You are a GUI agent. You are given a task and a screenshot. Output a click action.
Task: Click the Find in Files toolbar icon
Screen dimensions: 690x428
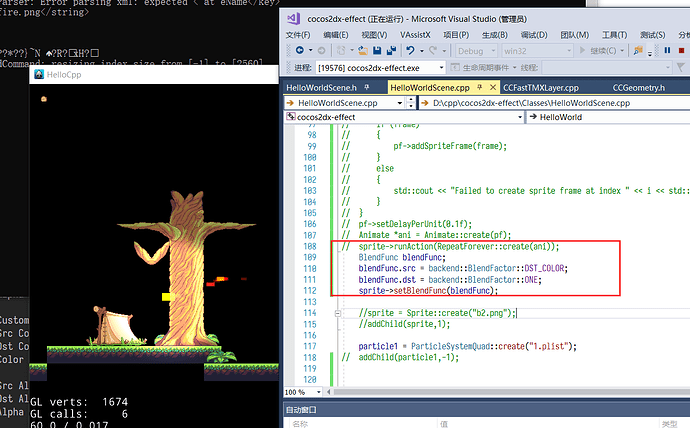tap(638, 51)
